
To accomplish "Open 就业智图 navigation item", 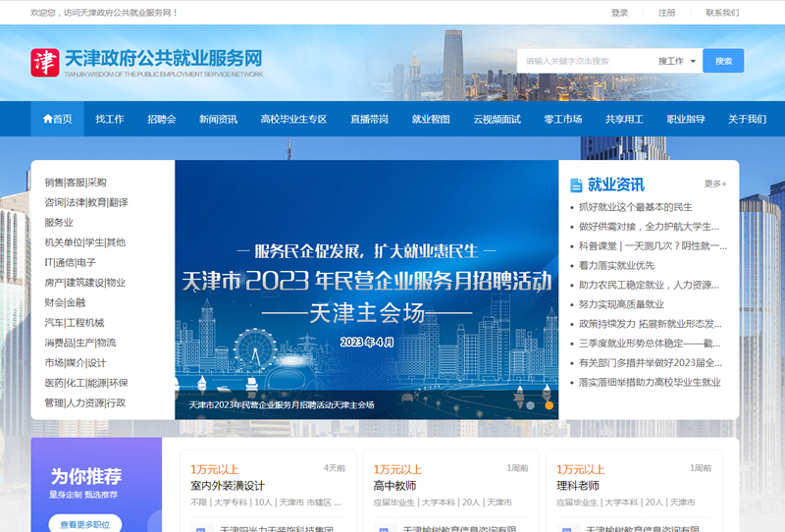I will tap(431, 119).
